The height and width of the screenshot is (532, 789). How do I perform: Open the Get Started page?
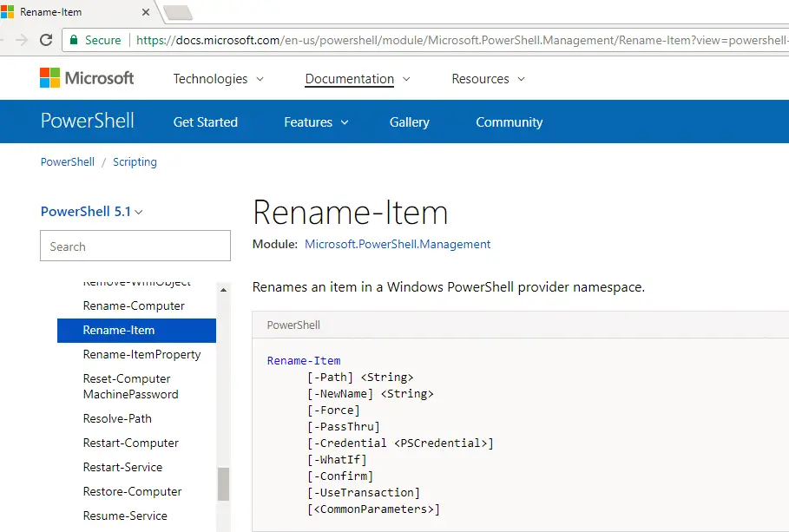pos(206,122)
